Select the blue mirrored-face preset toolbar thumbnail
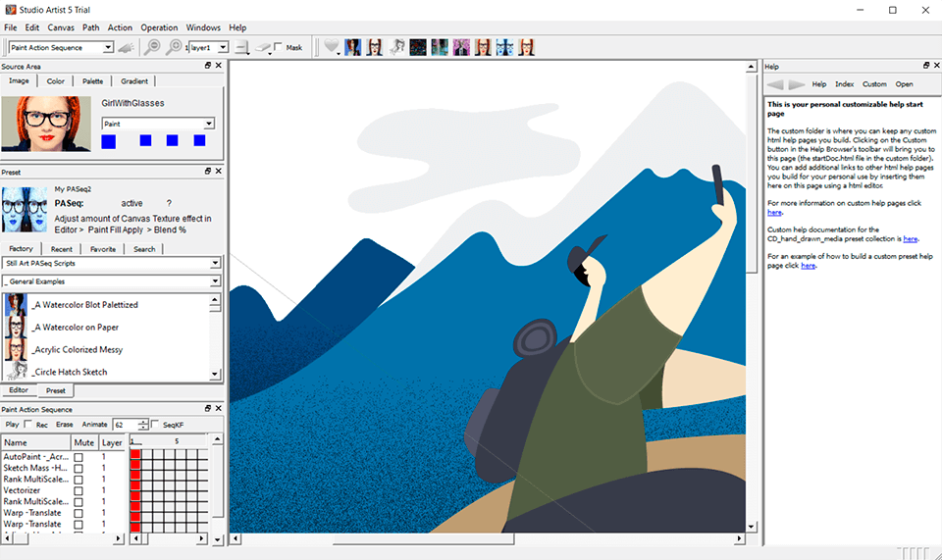 click(504, 47)
